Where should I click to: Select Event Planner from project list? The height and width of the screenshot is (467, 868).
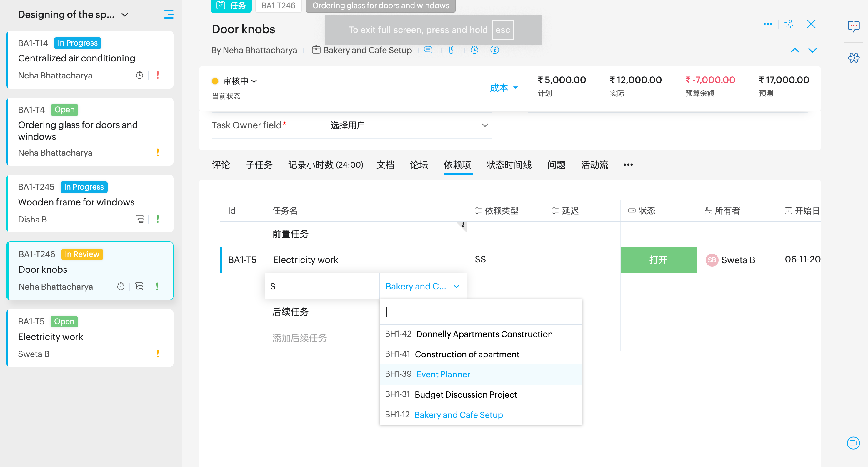click(x=443, y=374)
